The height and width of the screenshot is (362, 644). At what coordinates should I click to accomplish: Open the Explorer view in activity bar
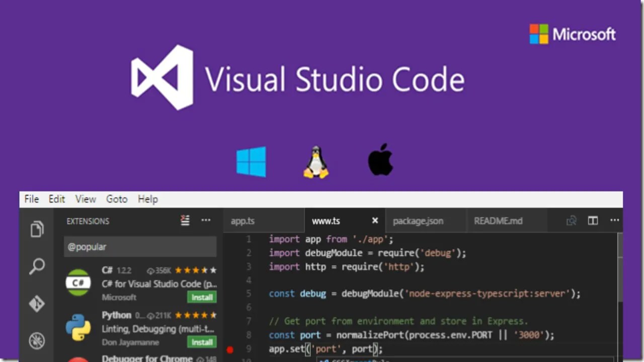click(36, 229)
